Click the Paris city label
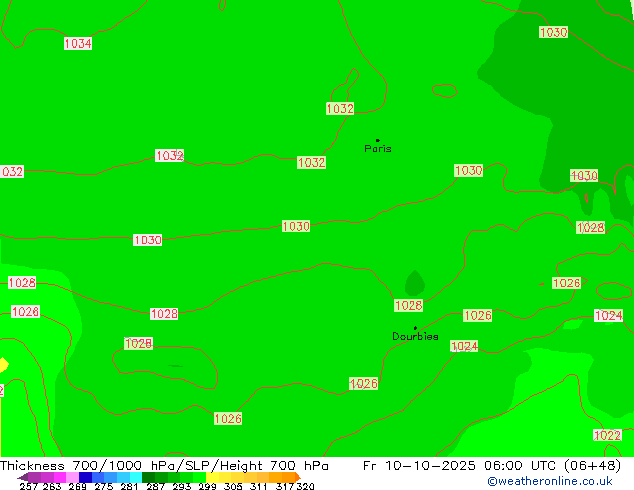This screenshot has height=490, width=634. [378, 149]
